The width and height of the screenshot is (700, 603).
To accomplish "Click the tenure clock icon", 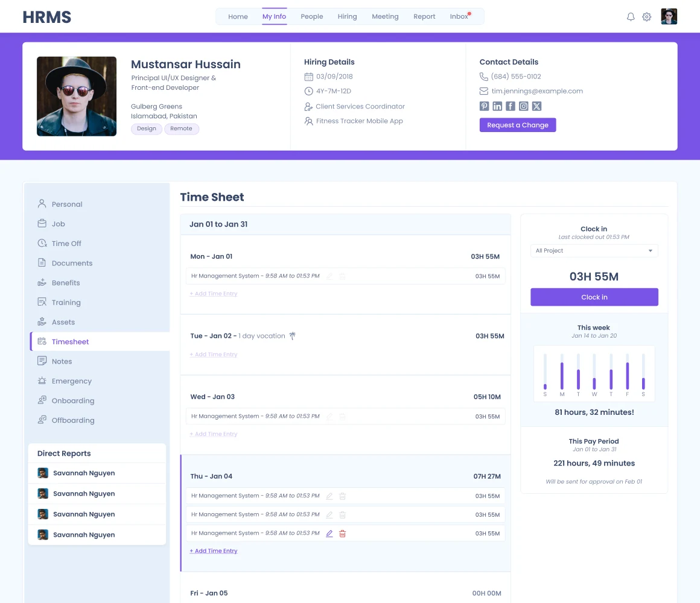I will [x=308, y=91].
